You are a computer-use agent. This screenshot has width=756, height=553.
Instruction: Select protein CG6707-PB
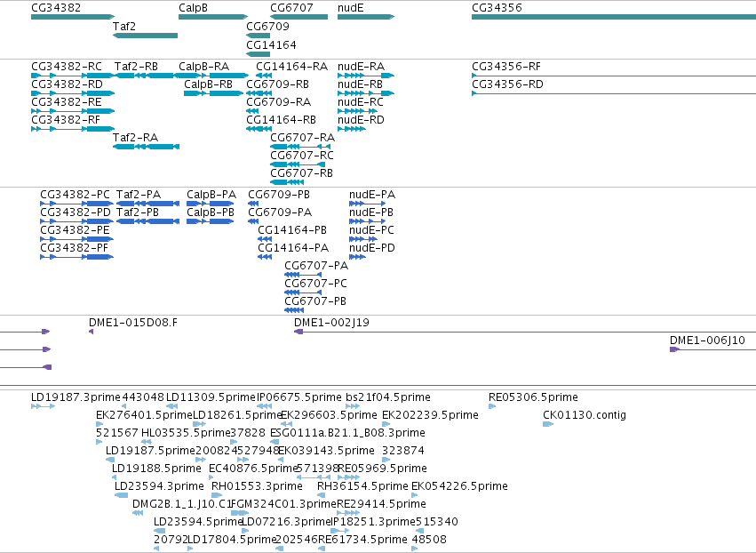point(315,301)
